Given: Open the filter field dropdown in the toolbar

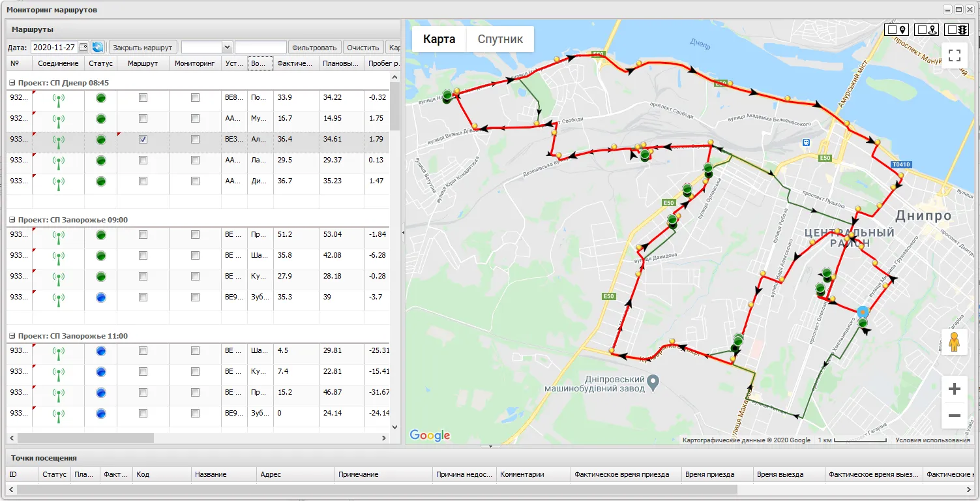Looking at the screenshot, I should point(227,47).
